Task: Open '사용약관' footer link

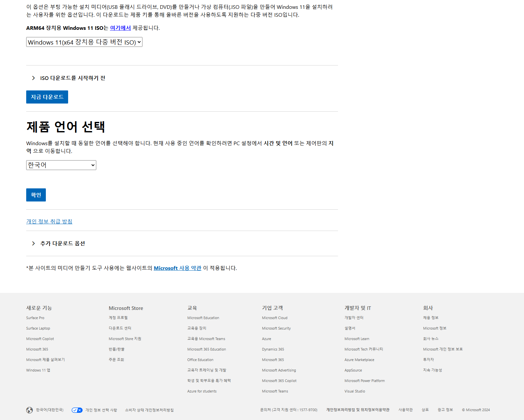Action: click(x=405, y=410)
